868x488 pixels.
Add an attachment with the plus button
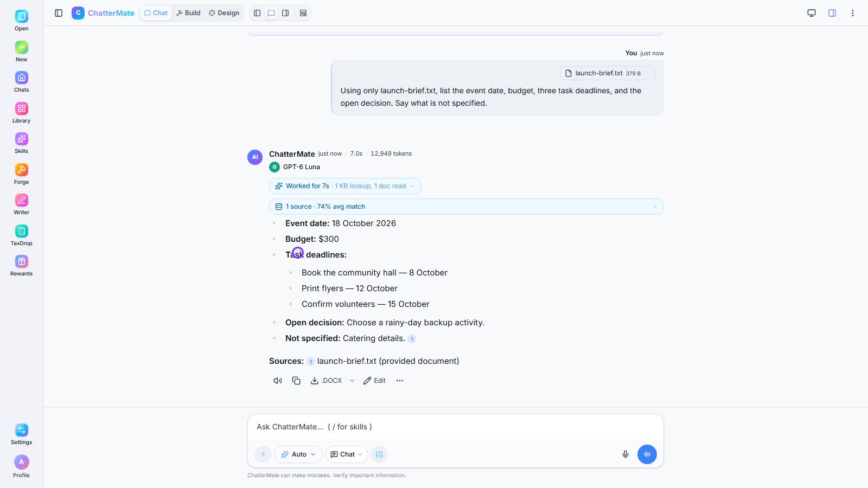(263, 454)
